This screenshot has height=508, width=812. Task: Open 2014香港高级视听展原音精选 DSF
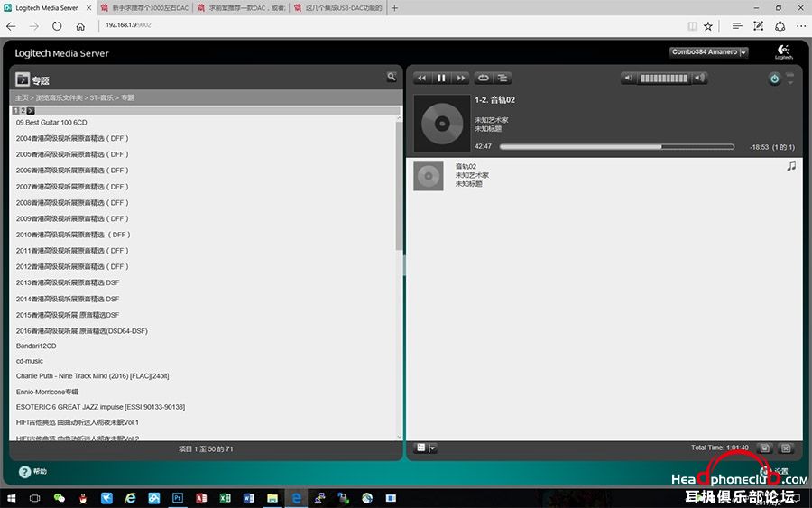point(68,300)
